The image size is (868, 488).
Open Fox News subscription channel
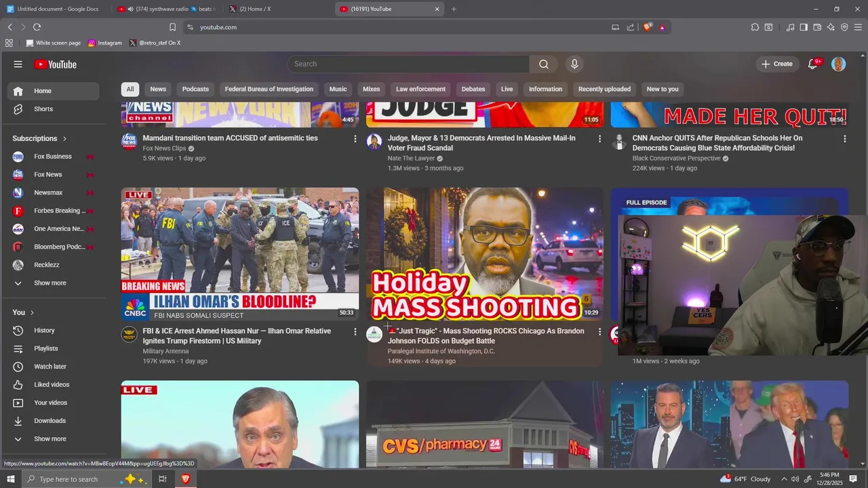(53, 174)
